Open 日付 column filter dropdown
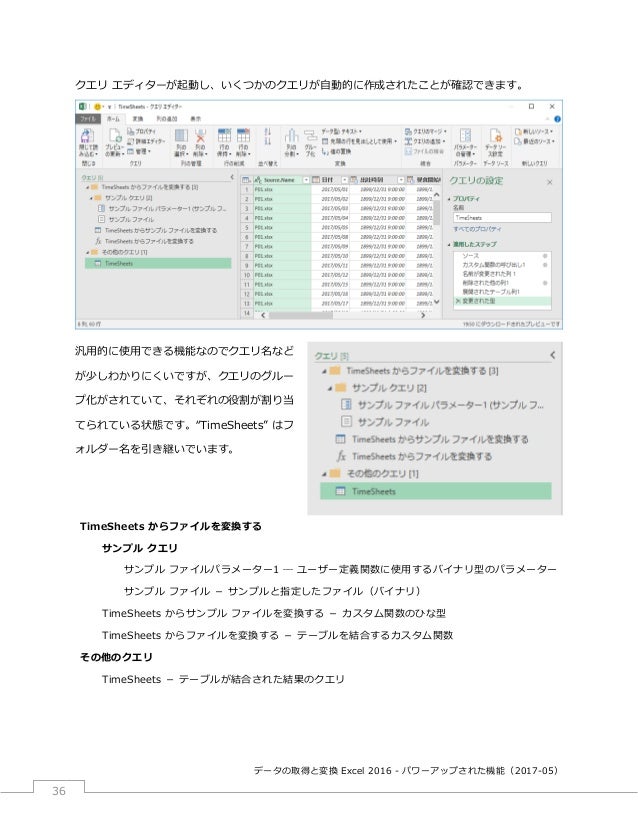 (345, 180)
